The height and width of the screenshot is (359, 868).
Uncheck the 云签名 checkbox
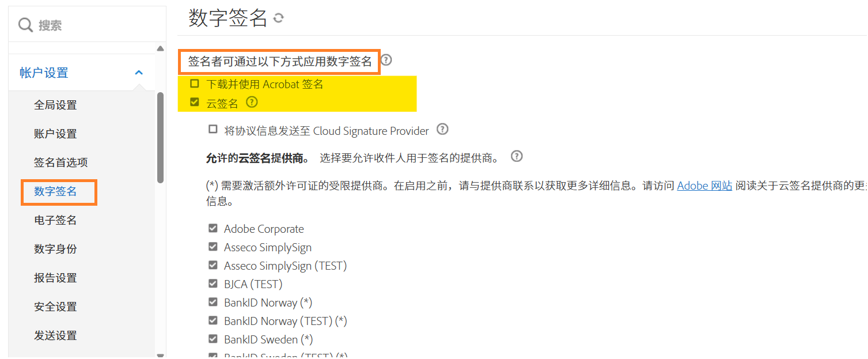coord(195,103)
